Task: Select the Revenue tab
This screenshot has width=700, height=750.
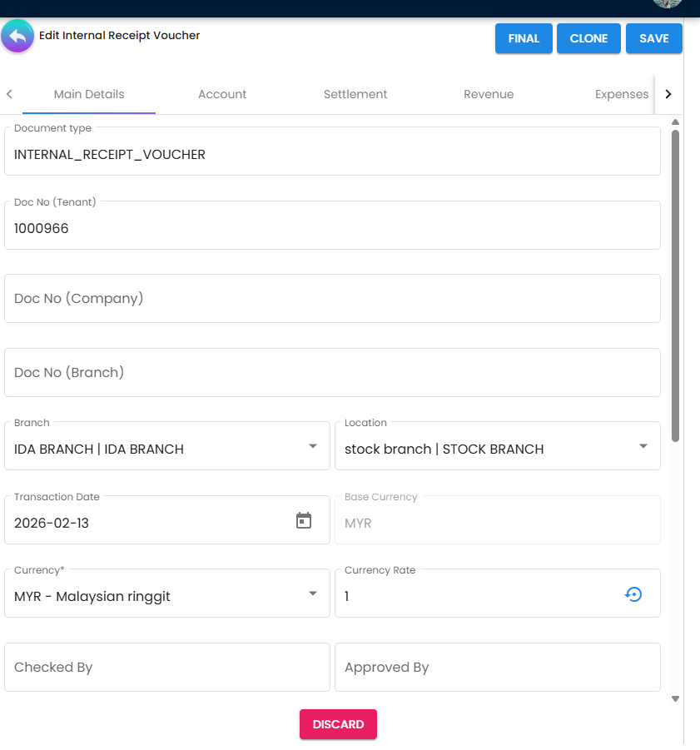Action: pyautogui.click(x=489, y=94)
